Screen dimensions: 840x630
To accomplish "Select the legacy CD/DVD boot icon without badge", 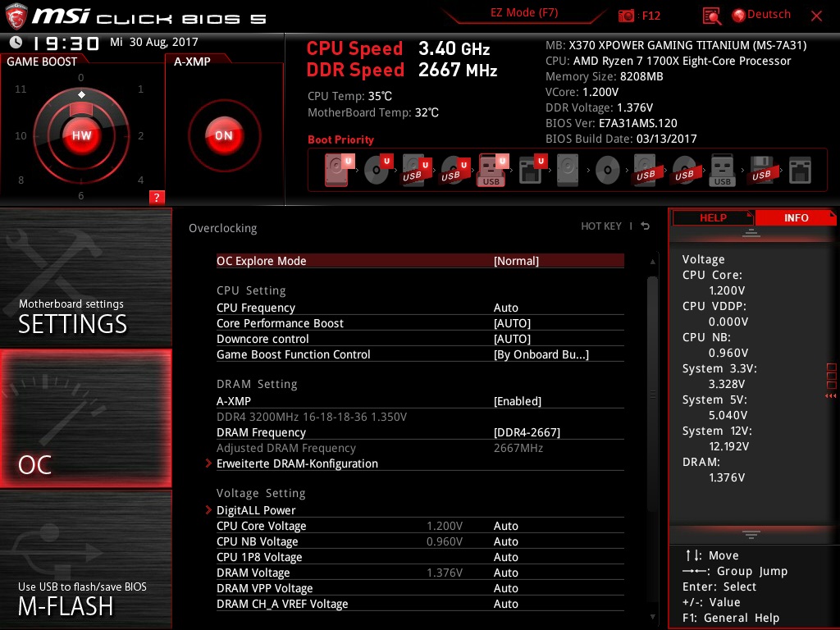I will coord(608,171).
